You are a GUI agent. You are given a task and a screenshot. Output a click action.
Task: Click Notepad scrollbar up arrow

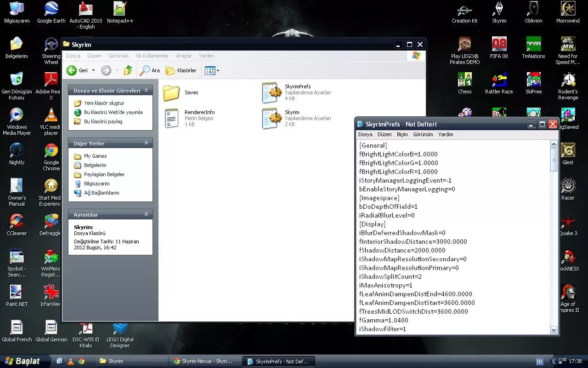click(554, 144)
